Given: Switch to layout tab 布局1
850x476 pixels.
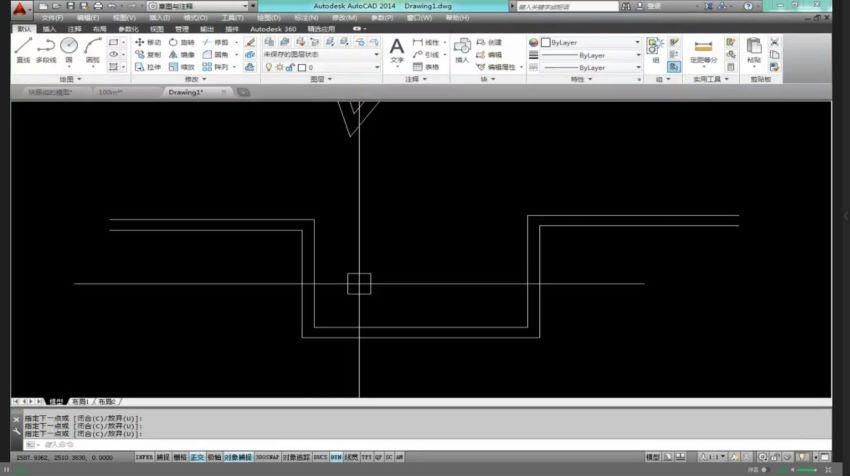Looking at the screenshot, I should tap(80, 402).
